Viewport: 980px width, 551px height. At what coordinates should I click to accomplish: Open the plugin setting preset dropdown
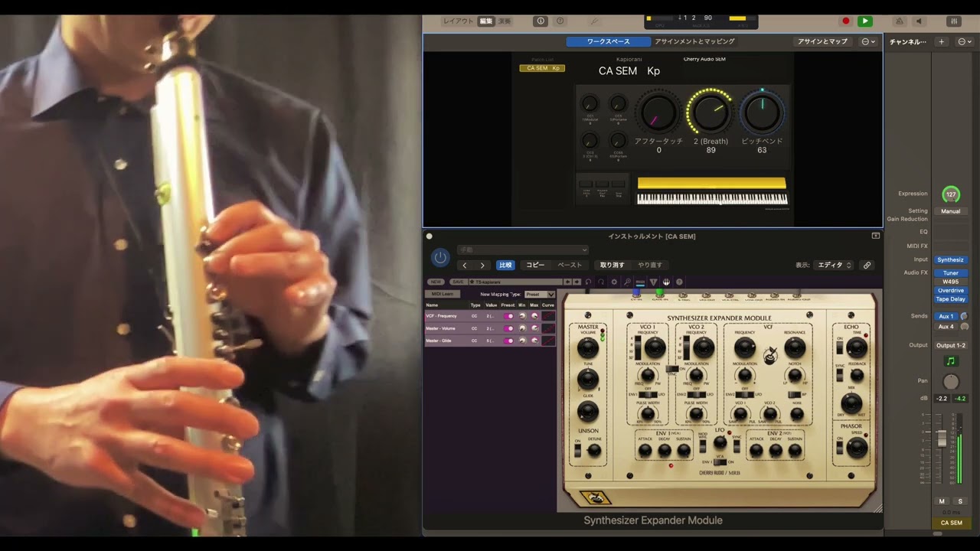click(523, 249)
